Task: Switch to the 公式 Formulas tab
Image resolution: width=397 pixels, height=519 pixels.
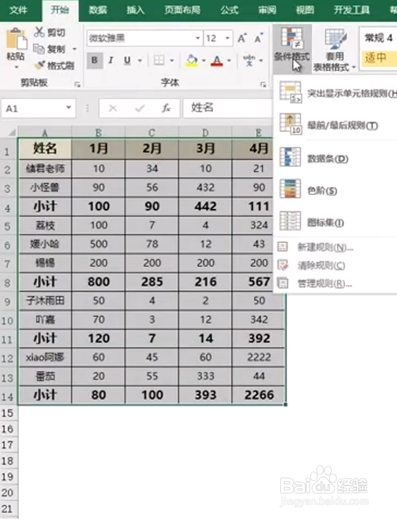Action: coord(229,10)
